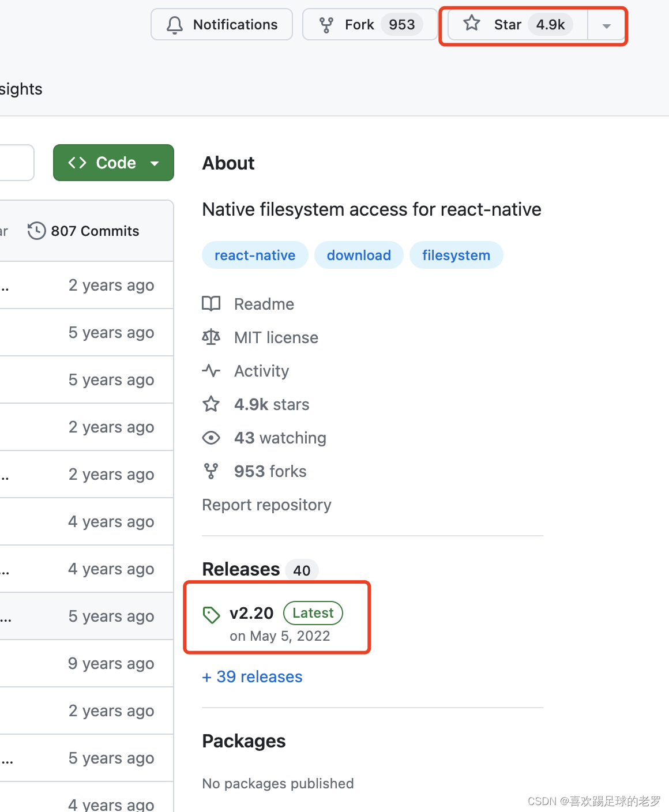This screenshot has height=812, width=669.
Task: Select the react-native topic tag
Action: tap(255, 255)
